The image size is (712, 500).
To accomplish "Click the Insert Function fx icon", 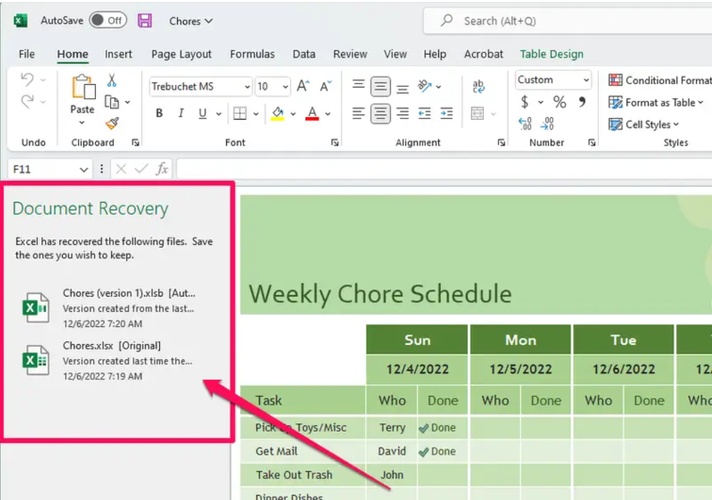I will (162, 169).
